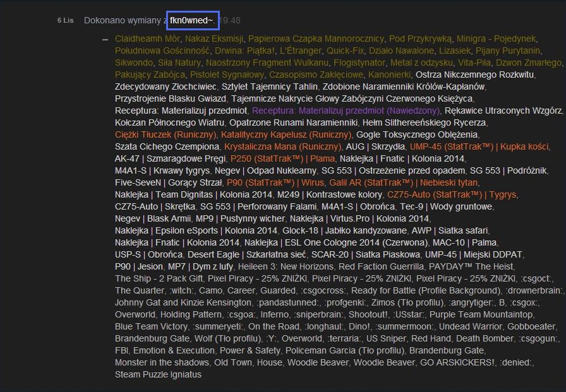
Task: Open Naklejka | Virtus.Pro | Kolonia 2014
Action: [359, 218]
